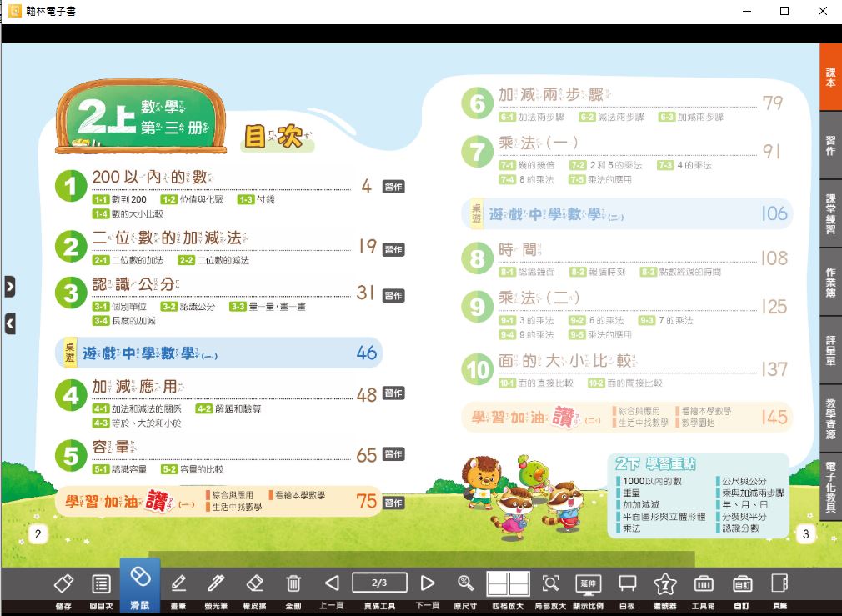Open chapter 5 容量 heading
Viewport: 842px width, 616px height.
(x=114, y=447)
